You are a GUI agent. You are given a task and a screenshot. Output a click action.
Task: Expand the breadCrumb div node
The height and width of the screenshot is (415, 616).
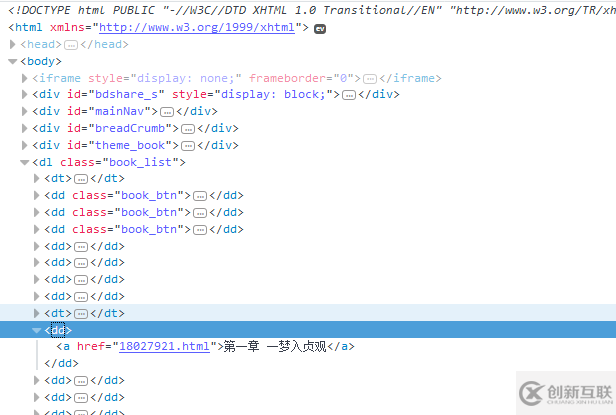pyautogui.click(x=24, y=128)
